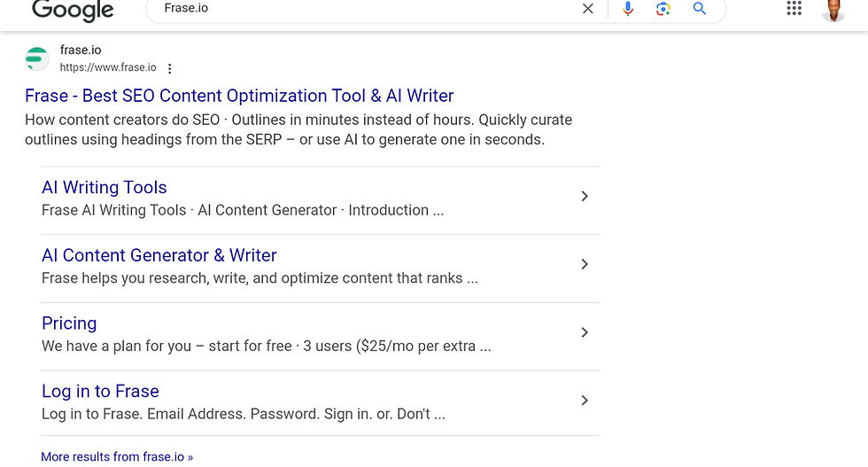The width and height of the screenshot is (868, 467).
Task: Open Google Lens image search icon
Action: tap(663, 8)
